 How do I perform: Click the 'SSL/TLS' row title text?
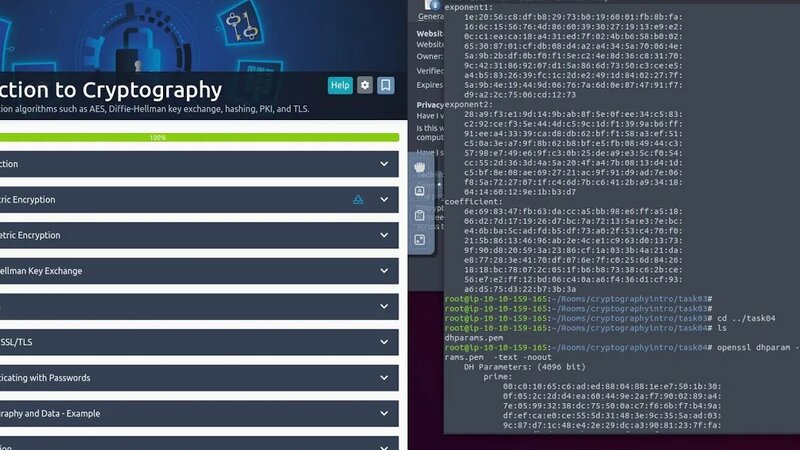tap(16, 342)
